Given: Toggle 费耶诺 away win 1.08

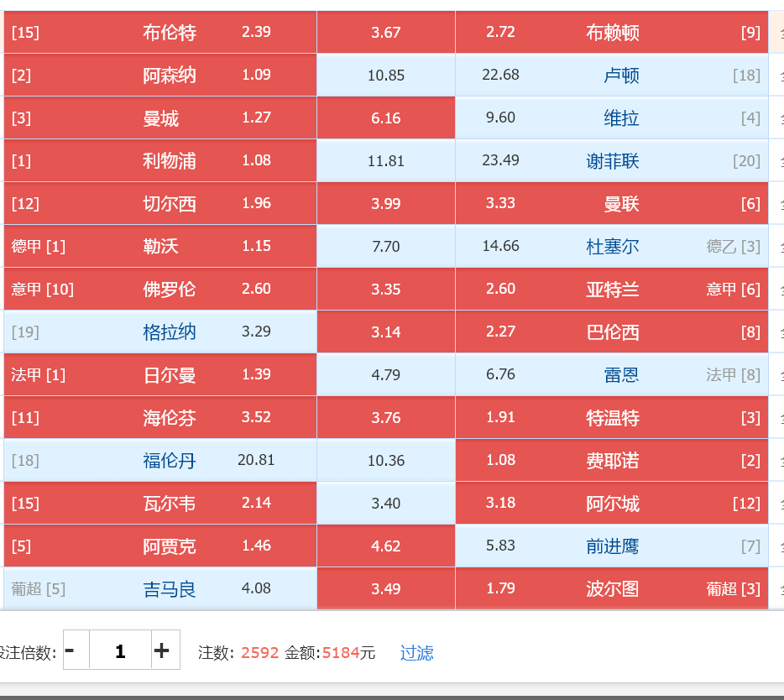Looking at the screenshot, I should click(612, 460).
